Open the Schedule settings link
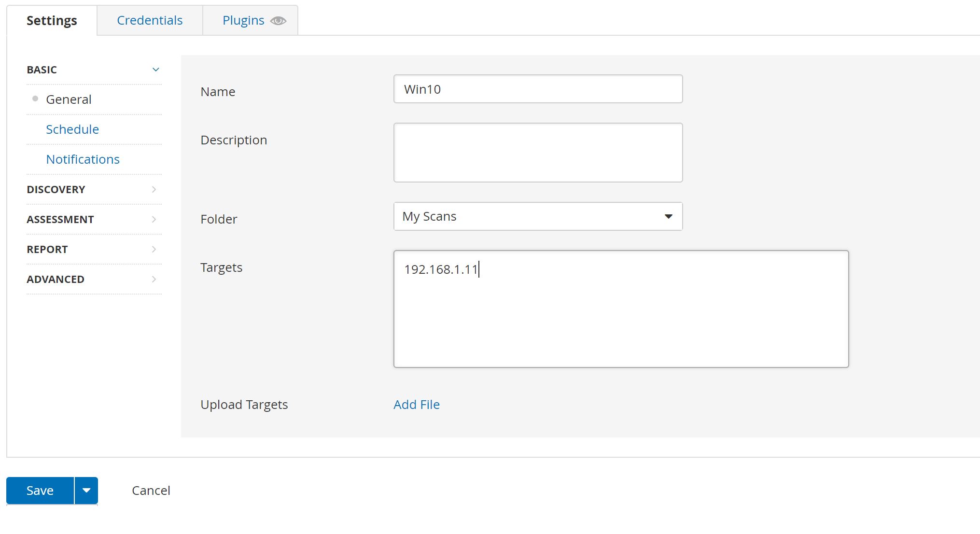980x534 pixels. click(72, 129)
